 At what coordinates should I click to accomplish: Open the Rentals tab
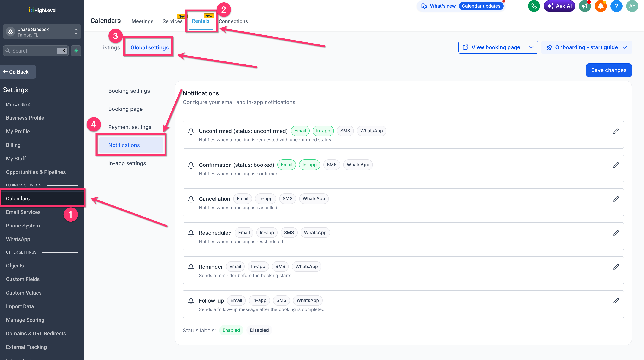201,21
